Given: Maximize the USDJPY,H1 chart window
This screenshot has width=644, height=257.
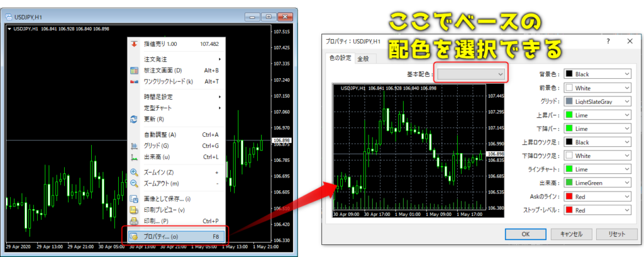Looking at the screenshot, I should pyautogui.click(x=269, y=17).
